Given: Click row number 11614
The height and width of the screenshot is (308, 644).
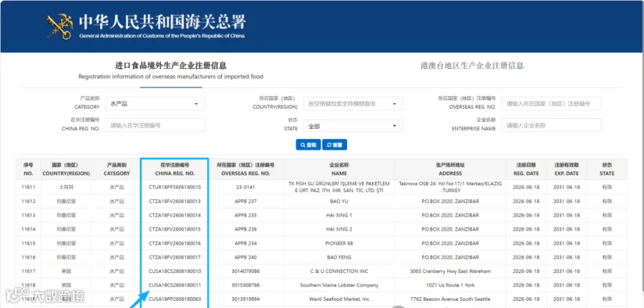Looking at the screenshot, I should 28,229.
